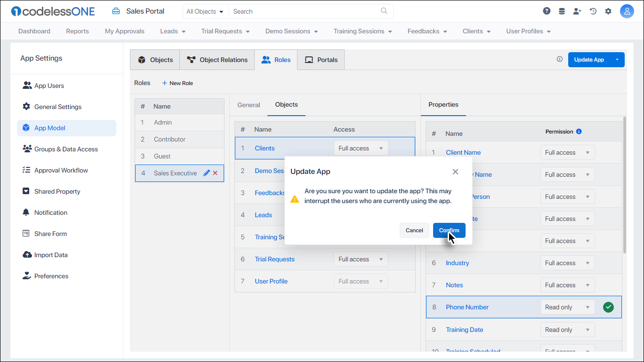Click the invite user icon

[577, 10]
